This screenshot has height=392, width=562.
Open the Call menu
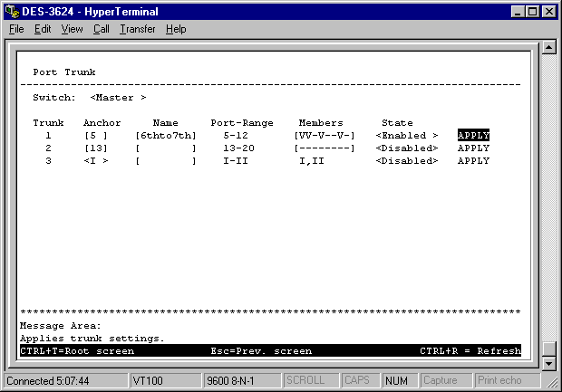pos(101,29)
